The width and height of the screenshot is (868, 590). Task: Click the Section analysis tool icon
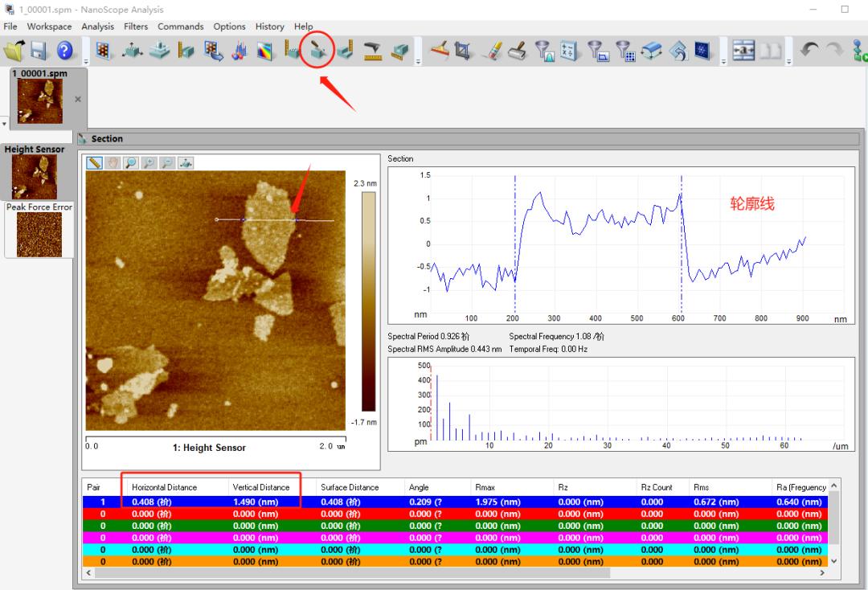319,51
